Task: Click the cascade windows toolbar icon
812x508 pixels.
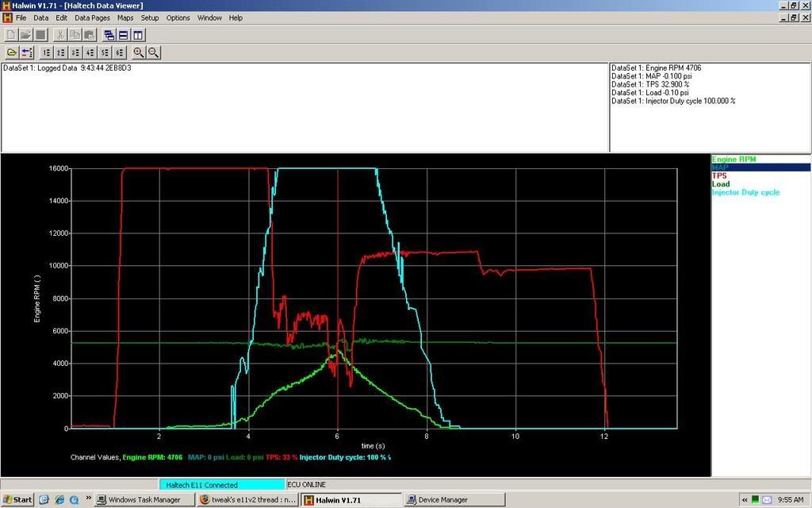Action: point(109,35)
